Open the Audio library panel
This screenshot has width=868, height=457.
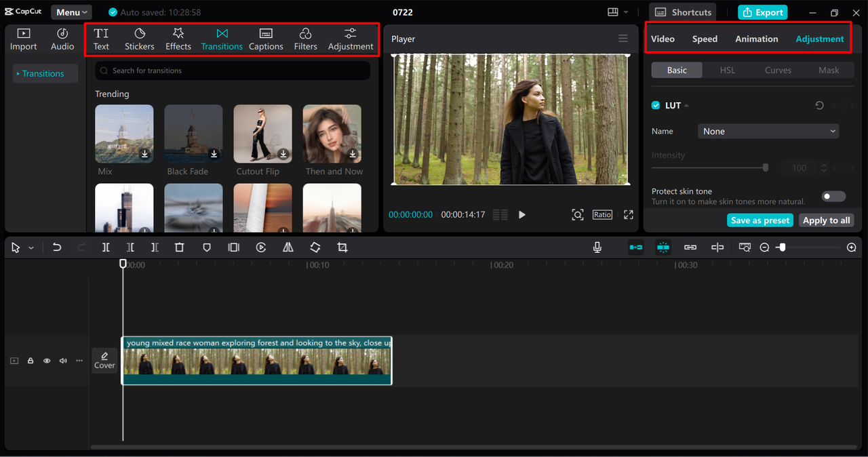(x=62, y=39)
